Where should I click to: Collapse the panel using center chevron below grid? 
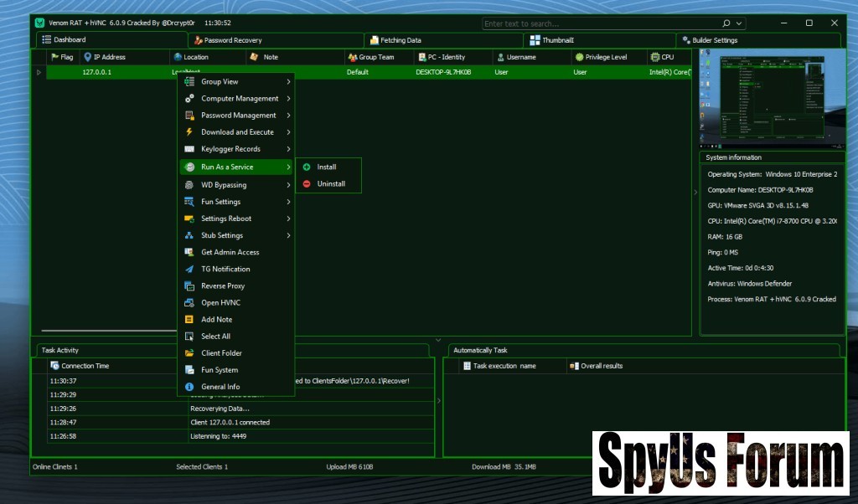pyautogui.click(x=438, y=340)
